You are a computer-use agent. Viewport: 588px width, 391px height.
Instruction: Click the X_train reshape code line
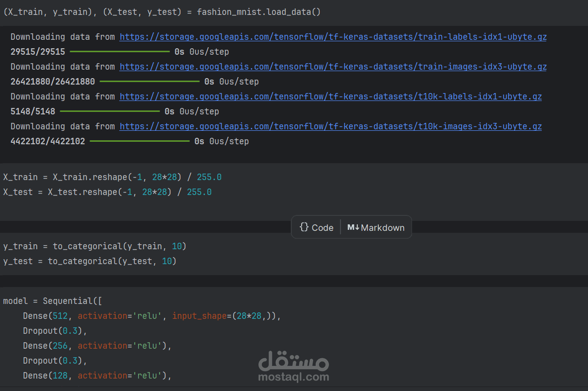(x=112, y=177)
